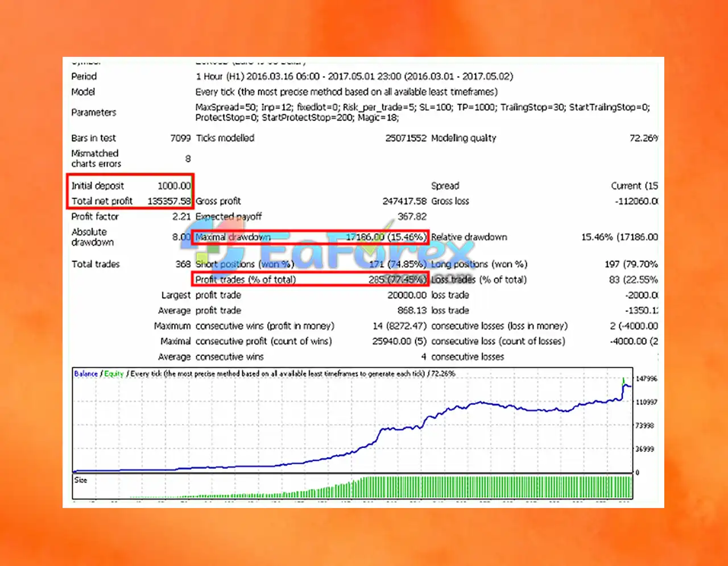Screen dimensions: 728x566
Task: Click the 'Loss trades (% of total)' label
Action: tap(479, 279)
